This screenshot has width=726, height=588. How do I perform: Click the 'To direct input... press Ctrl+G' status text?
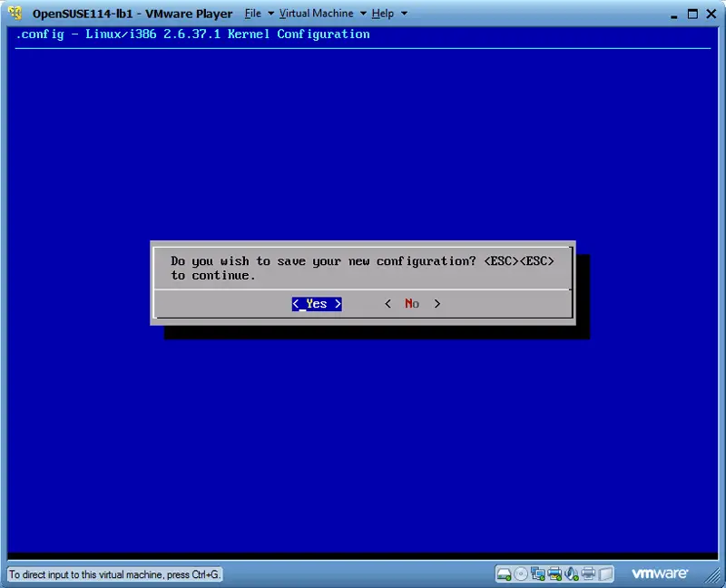tap(114, 574)
